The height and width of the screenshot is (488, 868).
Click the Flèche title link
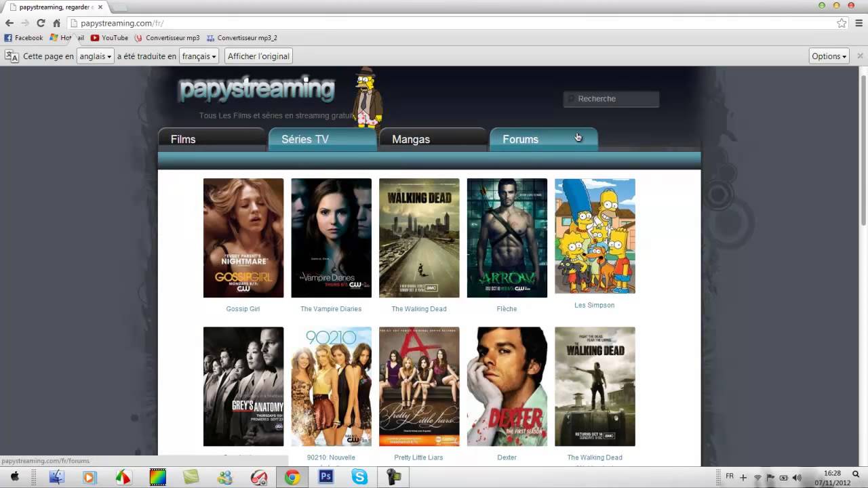507,309
